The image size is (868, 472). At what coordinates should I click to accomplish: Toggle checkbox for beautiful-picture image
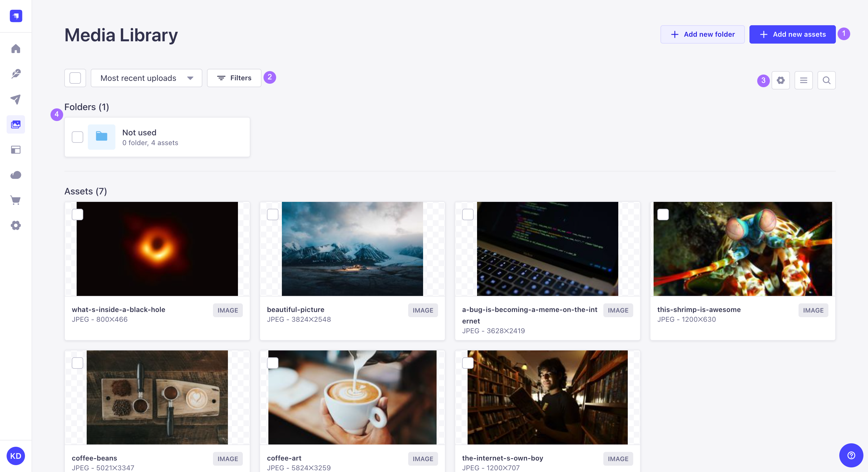pyautogui.click(x=273, y=213)
